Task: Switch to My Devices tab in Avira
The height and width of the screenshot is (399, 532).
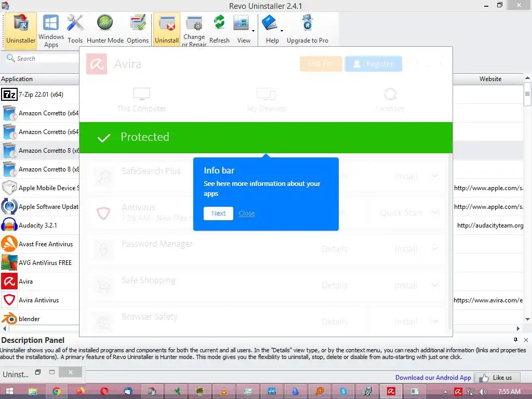Action: [x=266, y=100]
